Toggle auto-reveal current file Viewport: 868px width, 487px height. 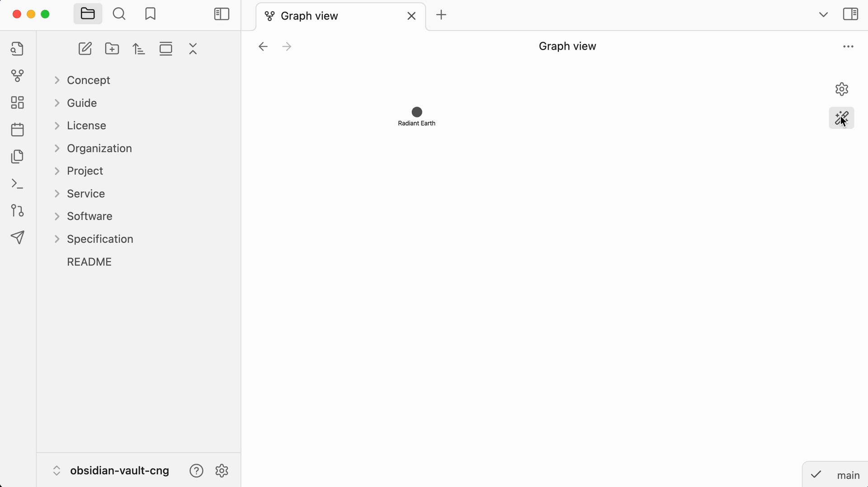click(x=166, y=49)
